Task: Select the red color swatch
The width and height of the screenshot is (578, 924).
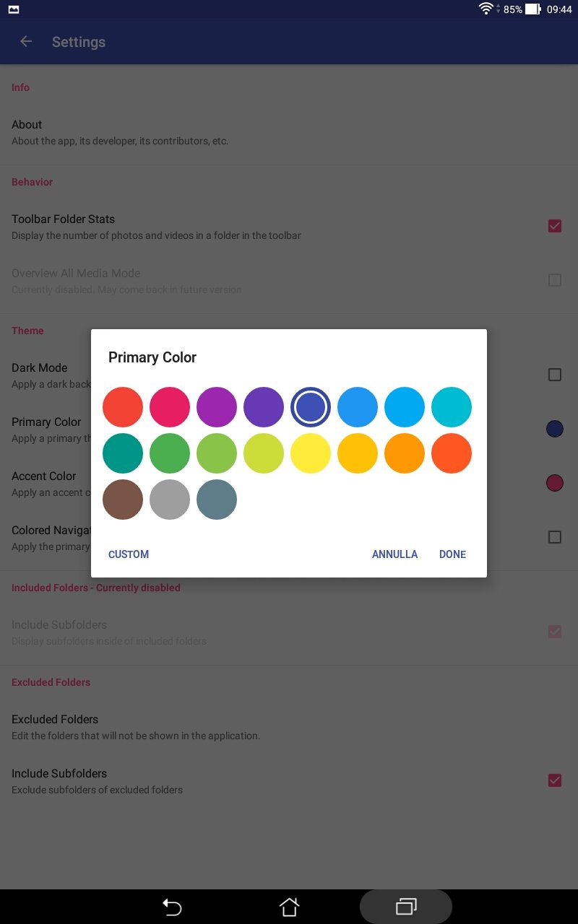Action: (123, 407)
